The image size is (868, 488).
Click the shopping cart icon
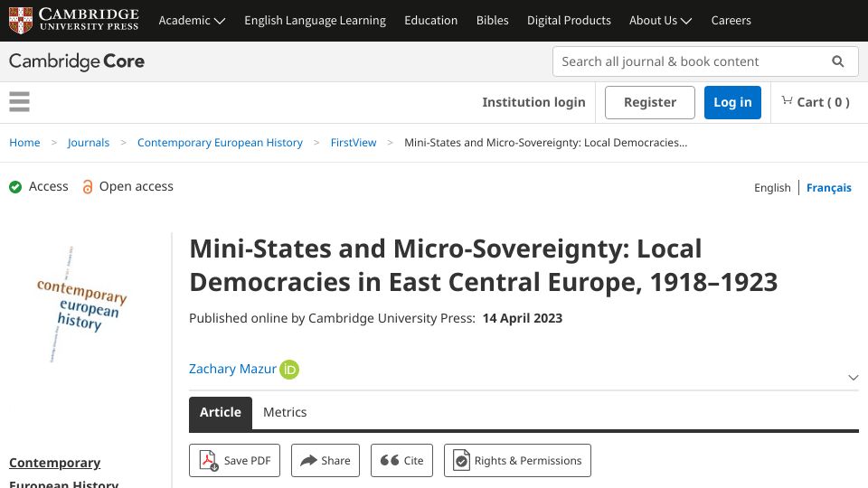coord(787,100)
